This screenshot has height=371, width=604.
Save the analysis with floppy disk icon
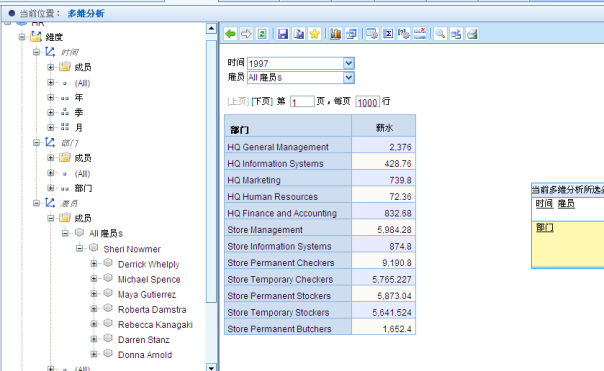click(x=283, y=34)
